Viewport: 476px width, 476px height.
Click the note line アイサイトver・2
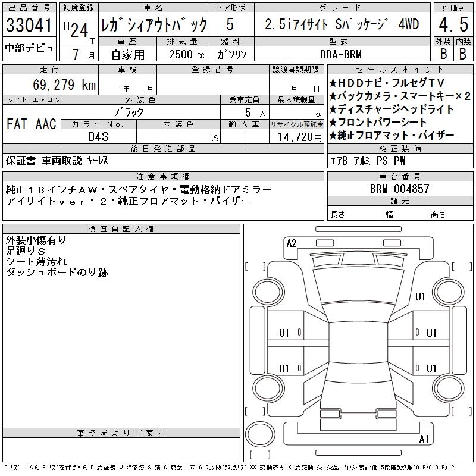click(x=128, y=201)
